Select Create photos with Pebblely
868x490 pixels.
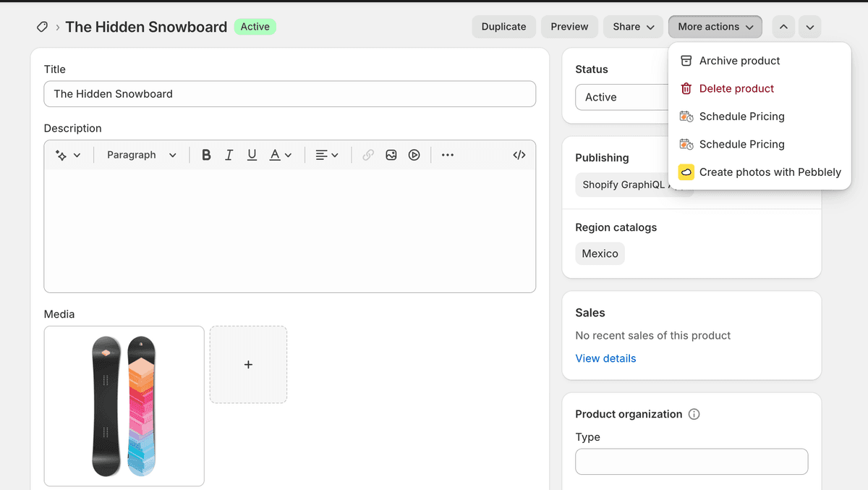[759, 172]
